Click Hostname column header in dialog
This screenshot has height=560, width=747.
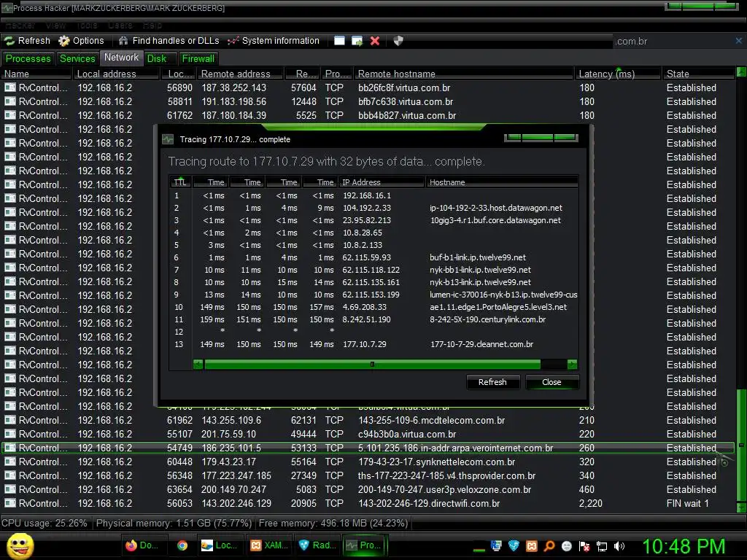501,182
